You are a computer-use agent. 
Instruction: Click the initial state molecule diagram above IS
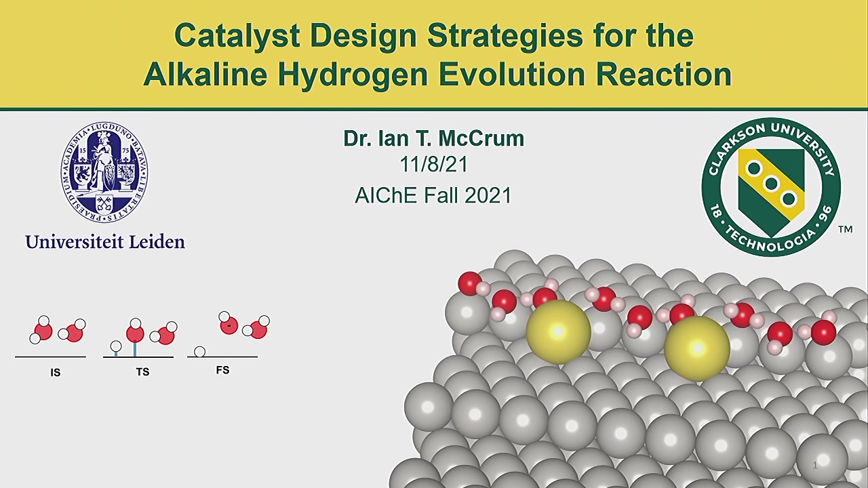point(52,336)
